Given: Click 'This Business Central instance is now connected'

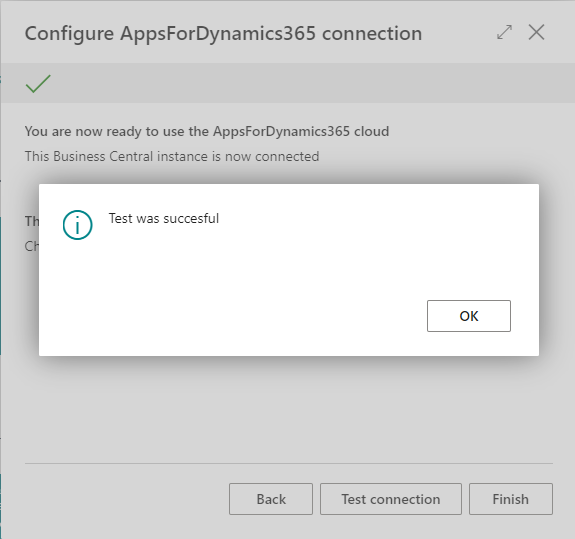Looking at the screenshot, I should click(172, 157).
